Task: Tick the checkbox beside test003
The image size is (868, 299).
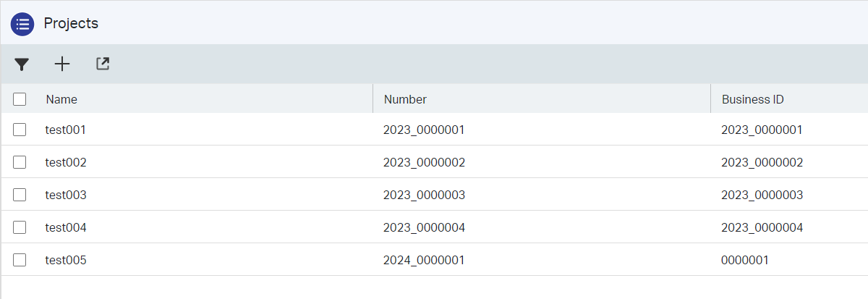Action: pyautogui.click(x=20, y=195)
